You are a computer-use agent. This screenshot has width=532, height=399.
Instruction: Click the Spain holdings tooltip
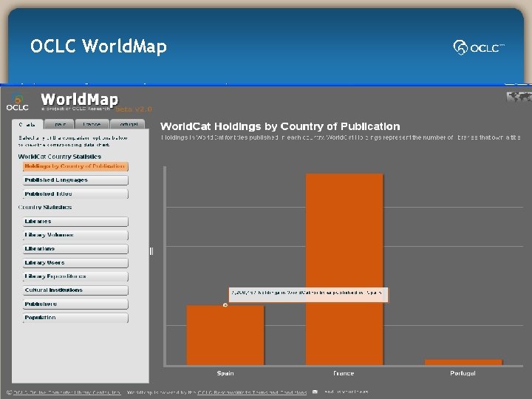[308, 295]
